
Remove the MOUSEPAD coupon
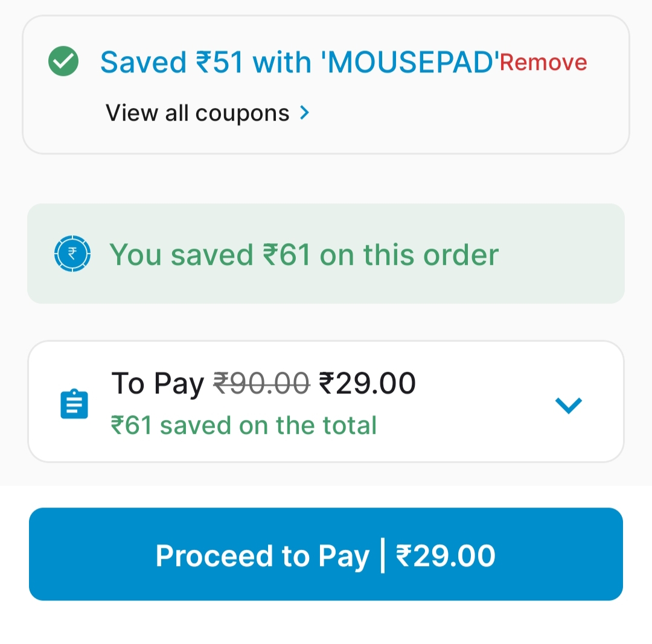pyautogui.click(x=543, y=62)
